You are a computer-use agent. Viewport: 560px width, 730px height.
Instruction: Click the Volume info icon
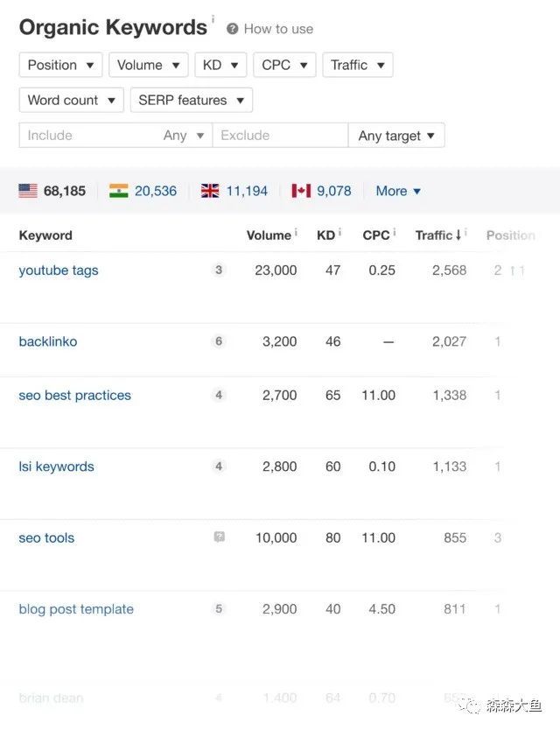[296, 232]
